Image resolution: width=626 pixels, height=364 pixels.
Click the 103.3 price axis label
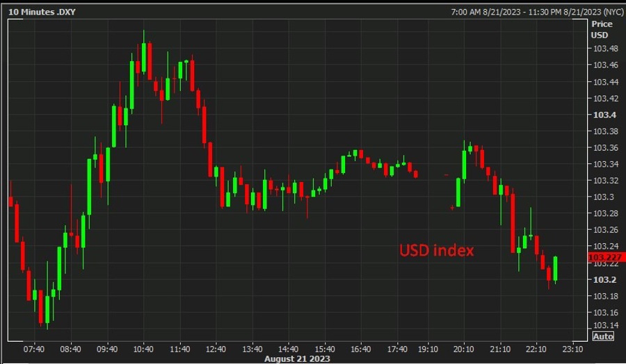click(604, 197)
